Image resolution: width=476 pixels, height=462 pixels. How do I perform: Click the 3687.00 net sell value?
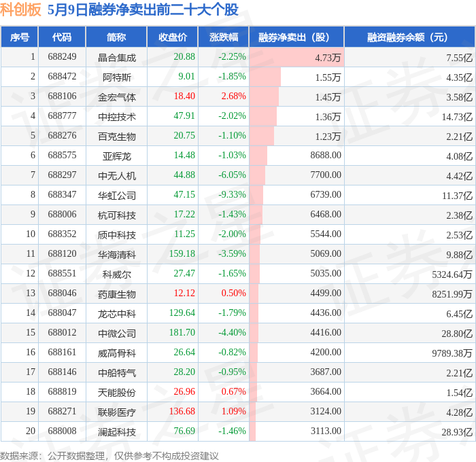(x=326, y=372)
